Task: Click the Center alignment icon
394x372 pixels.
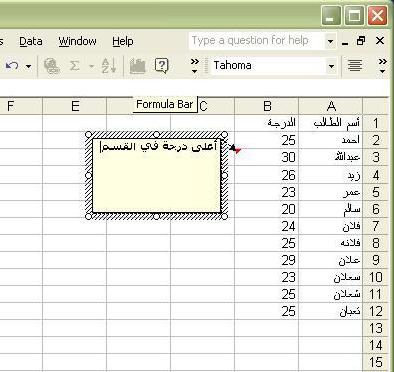Action: point(355,65)
